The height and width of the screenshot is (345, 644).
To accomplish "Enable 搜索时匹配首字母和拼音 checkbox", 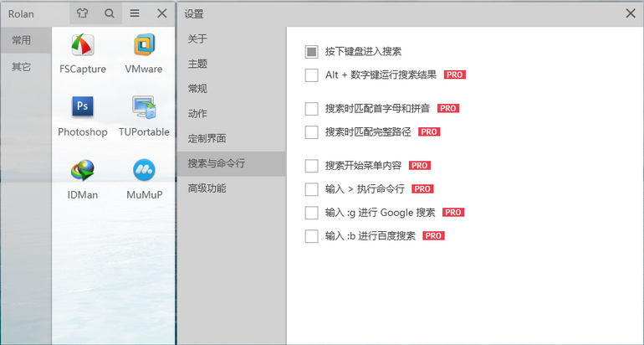I will click(312, 109).
